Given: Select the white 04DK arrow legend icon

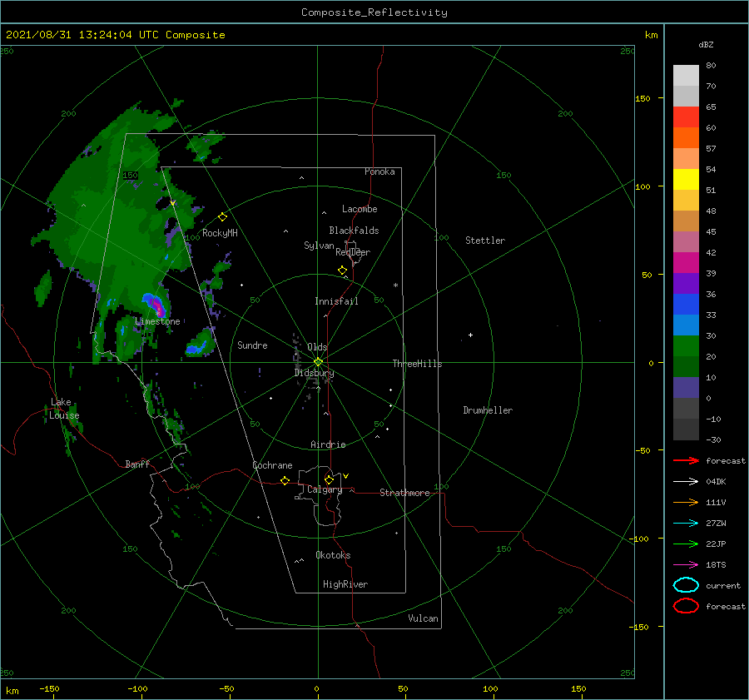Looking at the screenshot, I should (x=686, y=481).
